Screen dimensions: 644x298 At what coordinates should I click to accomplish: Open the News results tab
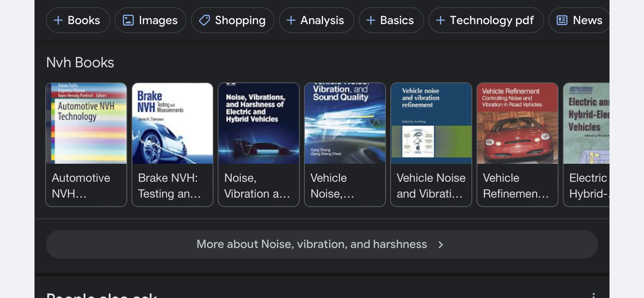pyautogui.click(x=579, y=20)
